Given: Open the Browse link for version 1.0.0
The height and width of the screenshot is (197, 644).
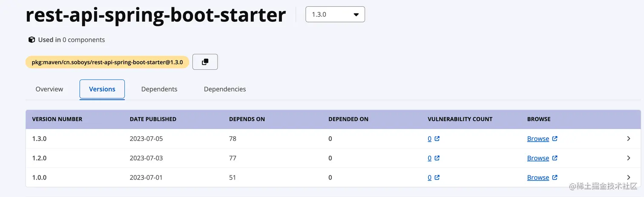Looking at the screenshot, I should (538, 177).
